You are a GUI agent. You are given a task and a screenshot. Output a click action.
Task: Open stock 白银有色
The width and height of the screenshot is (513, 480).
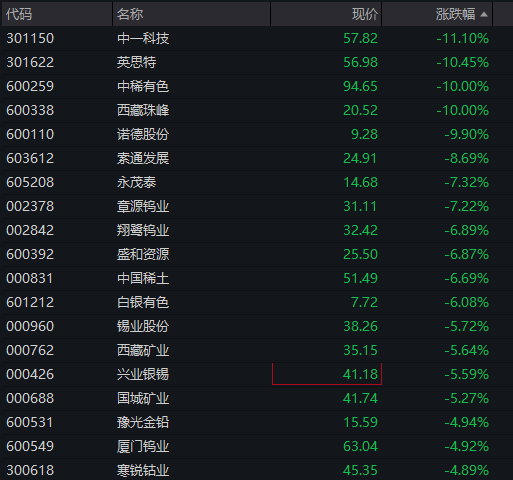point(143,302)
